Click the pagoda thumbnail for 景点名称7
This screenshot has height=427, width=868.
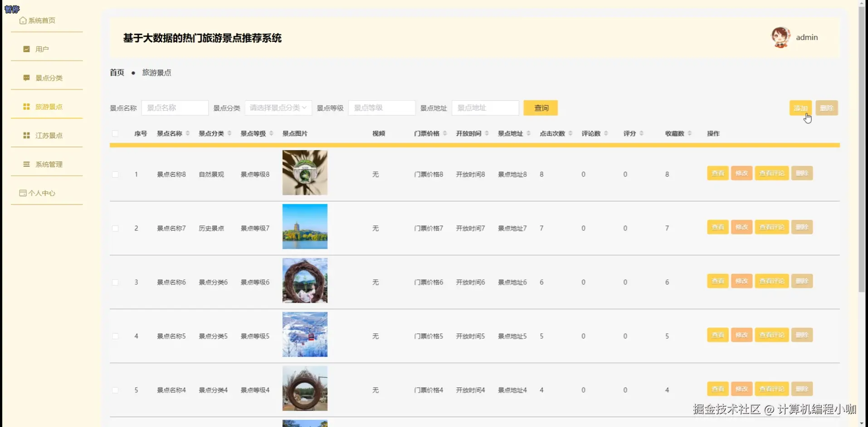click(304, 227)
